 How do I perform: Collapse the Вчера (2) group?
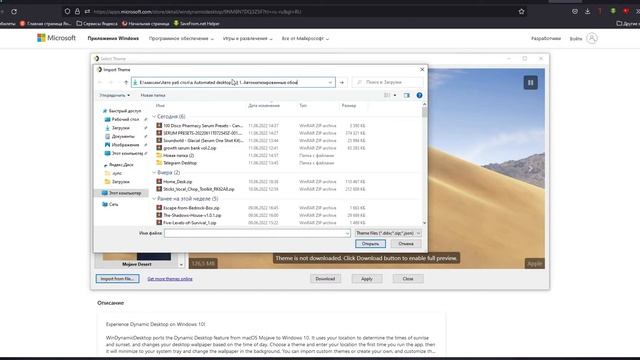[154, 173]
